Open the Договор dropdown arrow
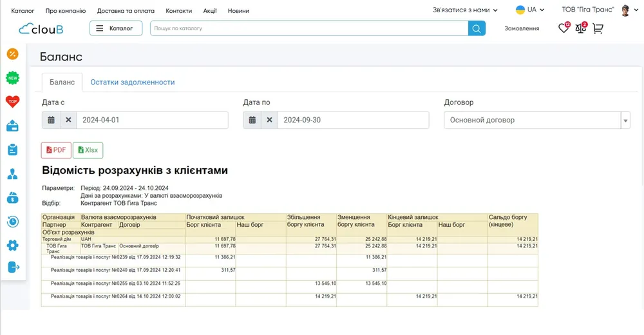 625,120
